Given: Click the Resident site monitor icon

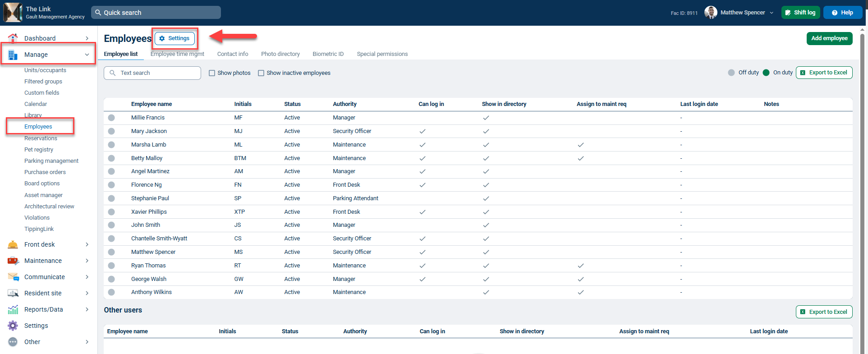Looking at the screenshot, I should click(13, 293).
